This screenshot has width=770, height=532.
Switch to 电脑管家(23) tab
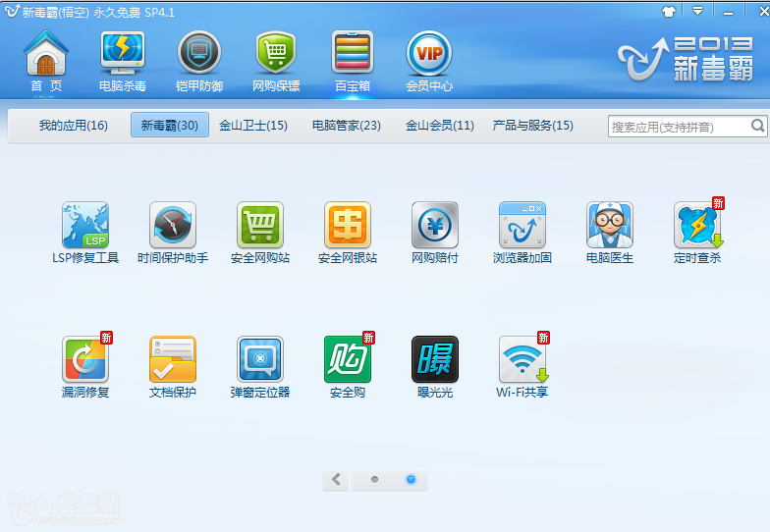tap(347, 126)
